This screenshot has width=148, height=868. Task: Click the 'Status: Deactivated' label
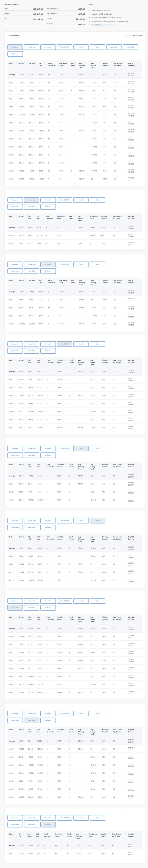click(134, 35)
